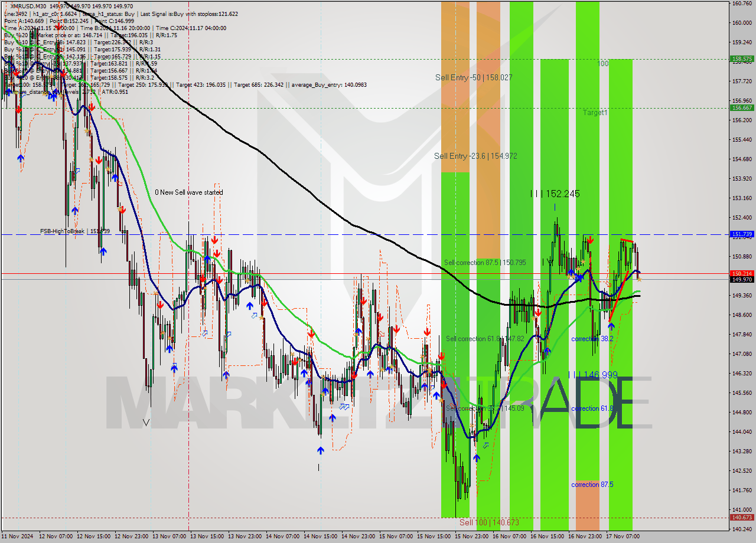The width and height of the screenshot is (756, 543).
Task: Click the blue buy arrow after the 140.673 bottom
Action: pyautogui.click(x=476, y=457)
